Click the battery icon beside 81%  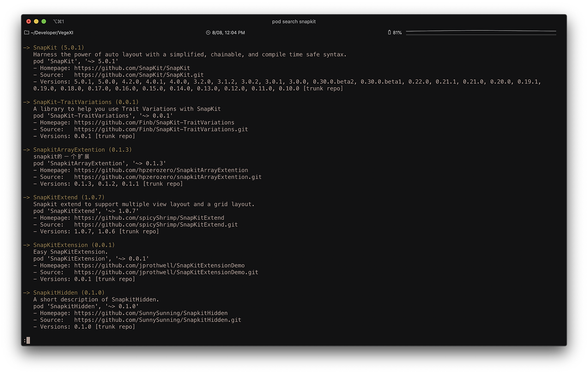tap(390, 33)
